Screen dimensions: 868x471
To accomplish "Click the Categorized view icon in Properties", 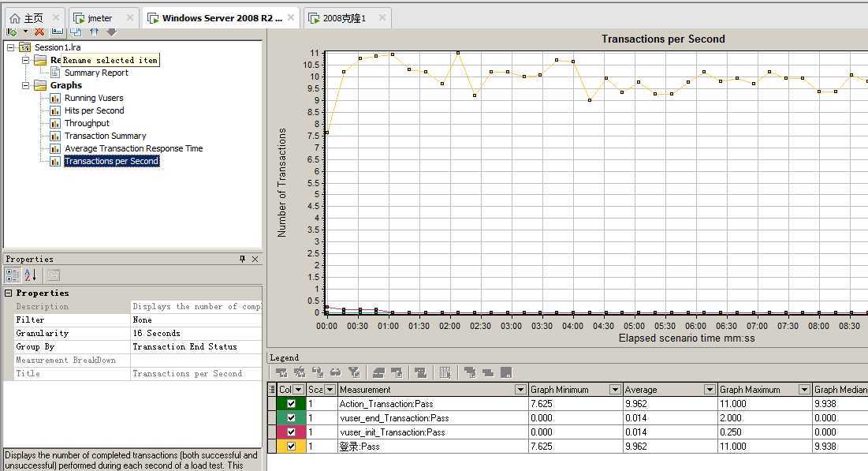I will click(x=12, y=275).
